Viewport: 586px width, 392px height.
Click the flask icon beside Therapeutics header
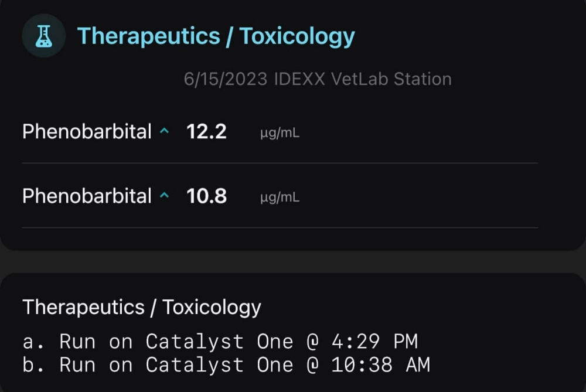pos(43,36)
